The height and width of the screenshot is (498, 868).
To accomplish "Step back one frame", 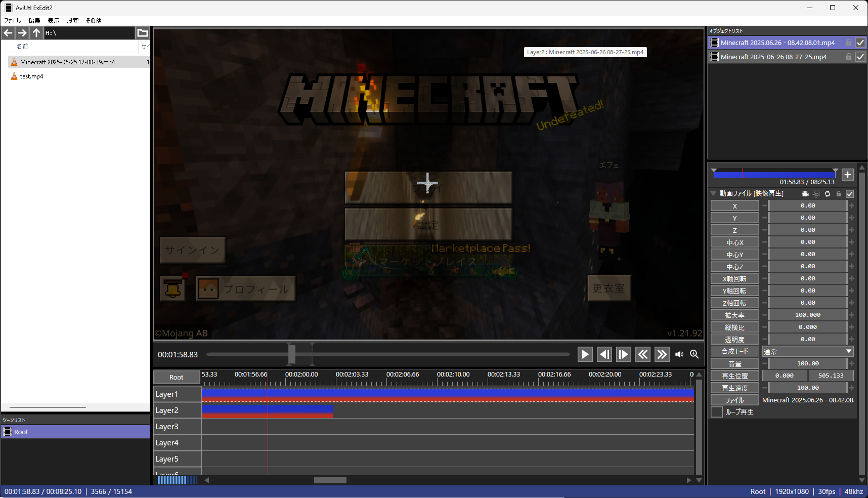I will click(604, 354).
